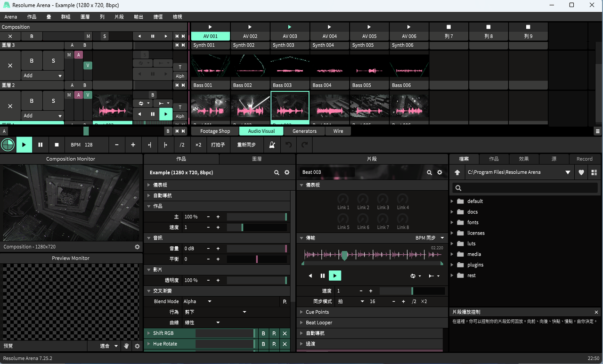603x364 pixels.
Task: Click the search icon in Beat 003 clip panel
Action: [429, 172]
